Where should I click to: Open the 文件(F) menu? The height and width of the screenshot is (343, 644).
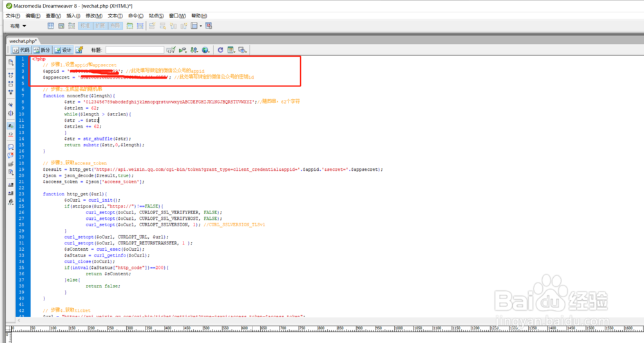click(x=13, y=15)
